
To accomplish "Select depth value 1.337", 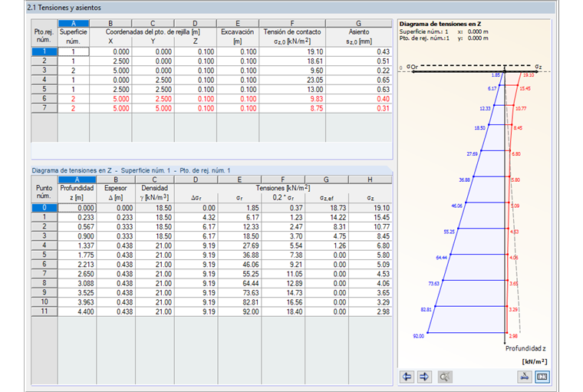I will pos(77,245).
